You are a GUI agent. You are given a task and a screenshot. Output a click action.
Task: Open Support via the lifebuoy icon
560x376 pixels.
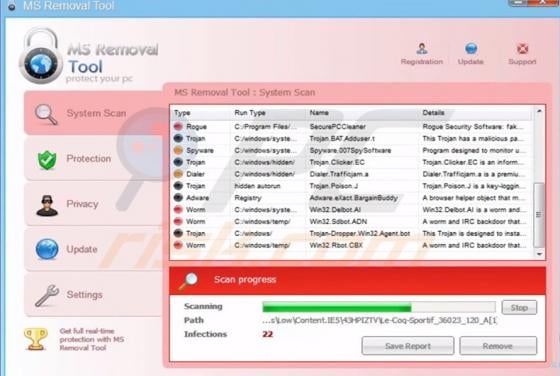[522, 48]
